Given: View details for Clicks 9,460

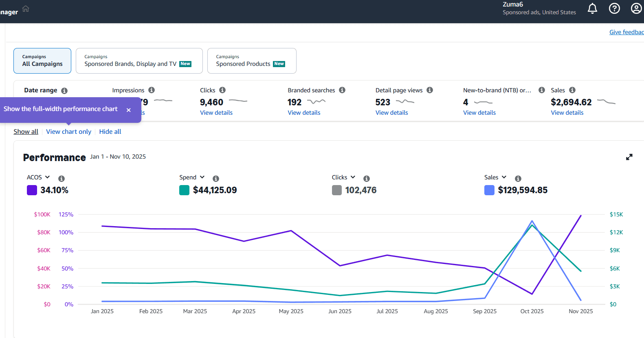Looking at the screenshot, I should pos(216,113).
